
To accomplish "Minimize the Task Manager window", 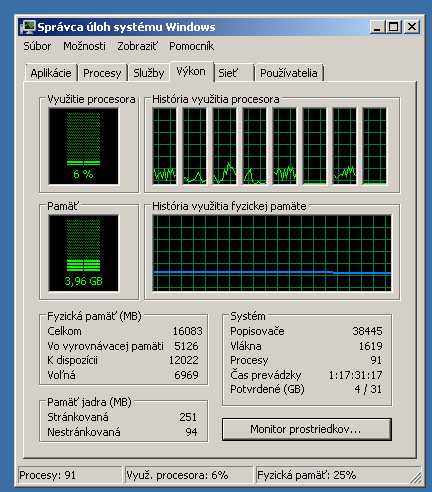I will pyautogui.click(x=377, y=27).
